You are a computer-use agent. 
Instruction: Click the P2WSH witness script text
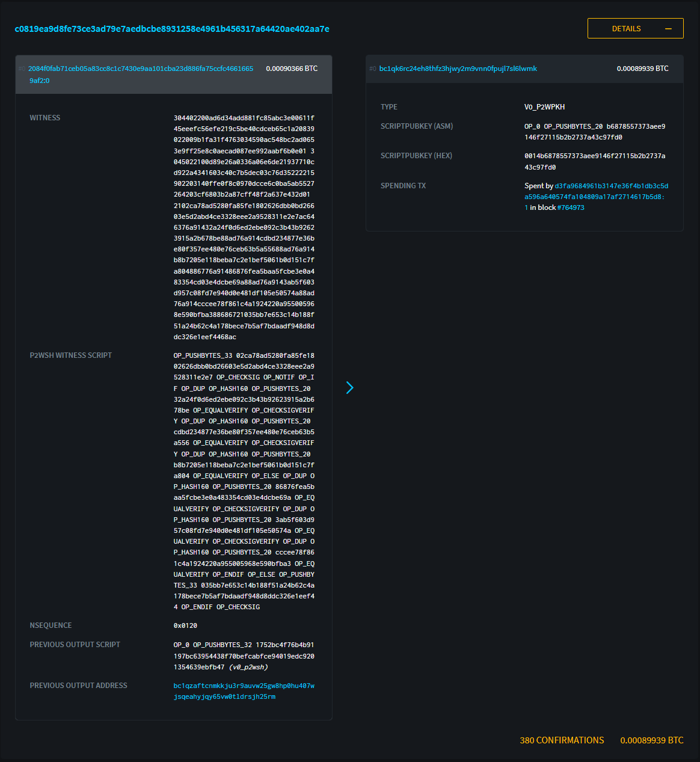[x=244, y=481]
